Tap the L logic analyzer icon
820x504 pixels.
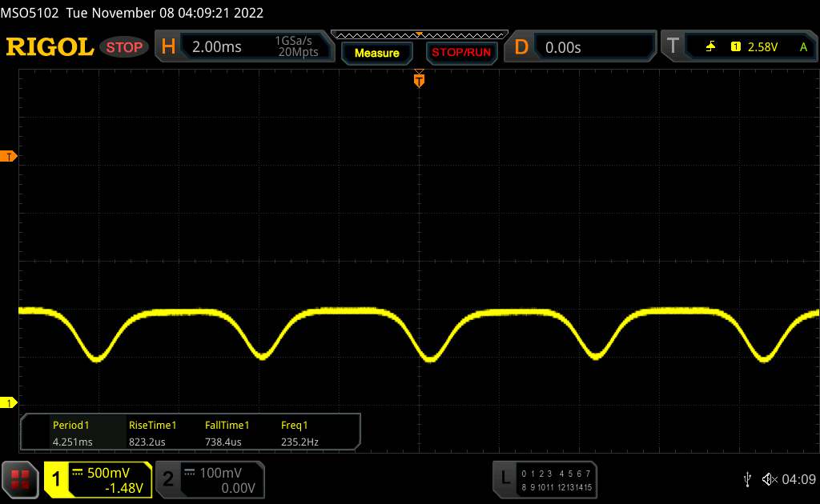(504, 478)
